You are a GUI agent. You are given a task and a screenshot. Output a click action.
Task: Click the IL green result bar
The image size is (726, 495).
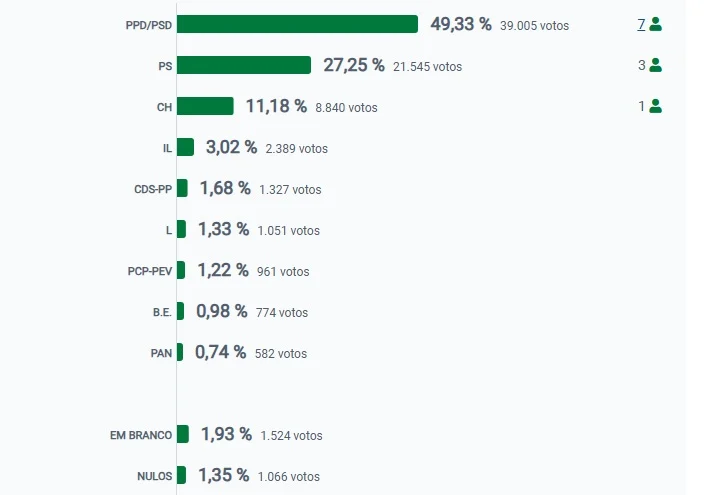(185, 147)
